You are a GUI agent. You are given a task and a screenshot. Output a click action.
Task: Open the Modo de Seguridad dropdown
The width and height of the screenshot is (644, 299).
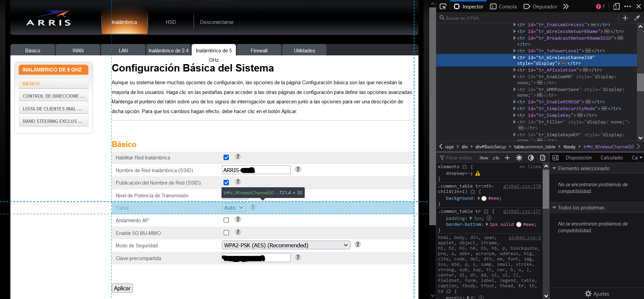point(286,245)
